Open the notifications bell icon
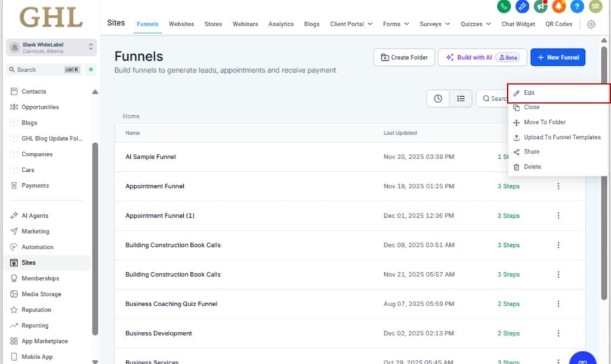Viewport: 611px width, 364px height. coord(558,6)
